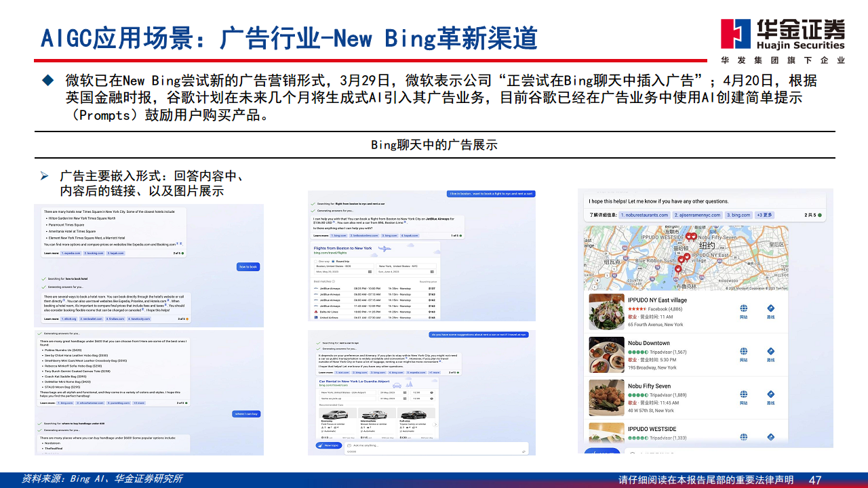Click the Nobu Downtown food thumbnail
The height and width of the screenshot is (488, 868).
point(606,354)
